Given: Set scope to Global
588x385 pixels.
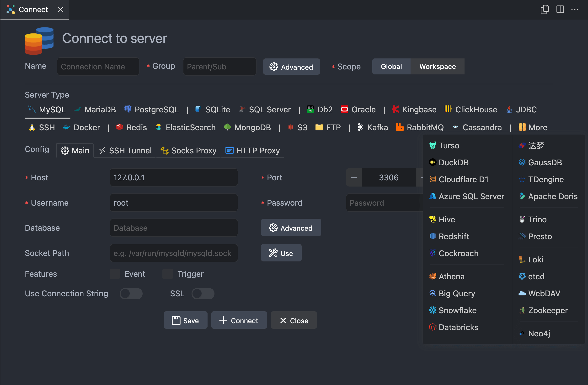Looking at the screenshot, I should (x=391, y=67).
